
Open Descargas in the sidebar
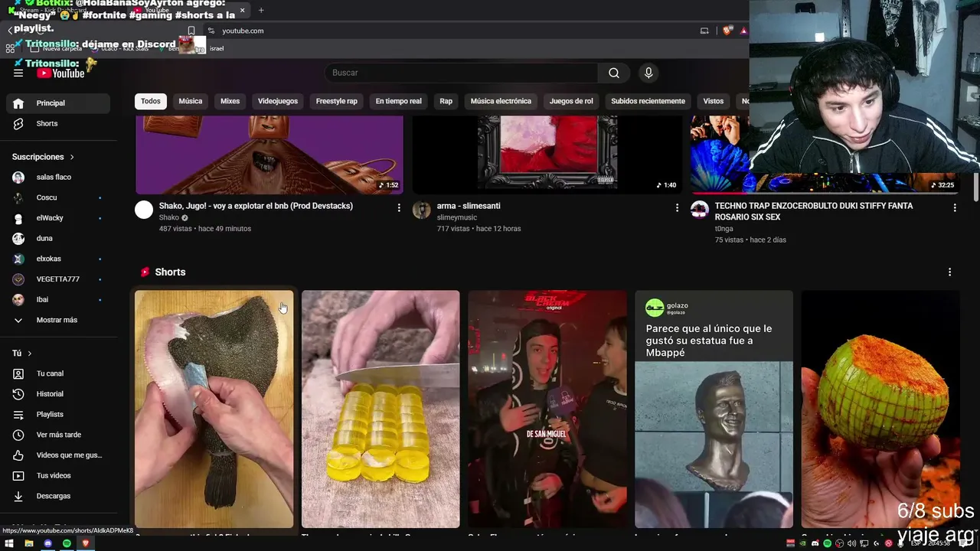(x=58, y=496)
